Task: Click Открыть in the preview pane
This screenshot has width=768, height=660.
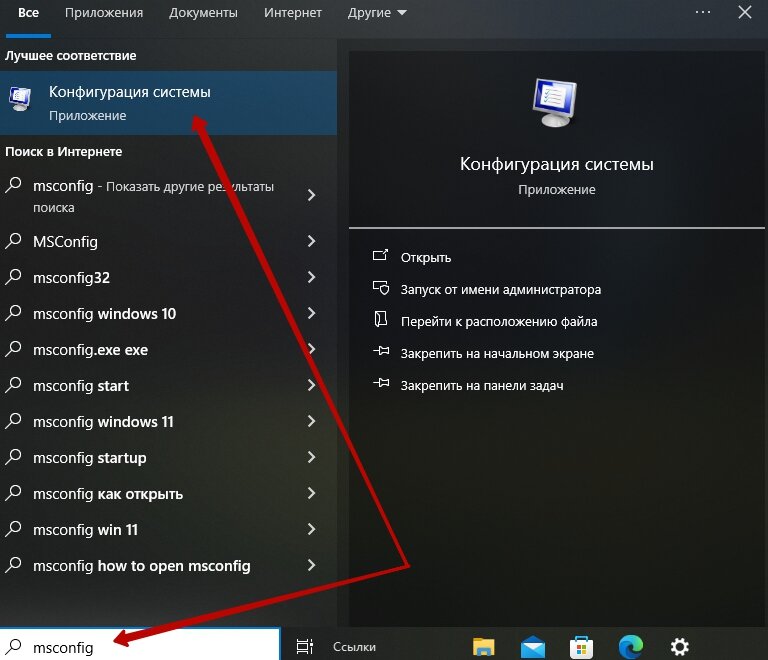Action: (x=426, y=258)
